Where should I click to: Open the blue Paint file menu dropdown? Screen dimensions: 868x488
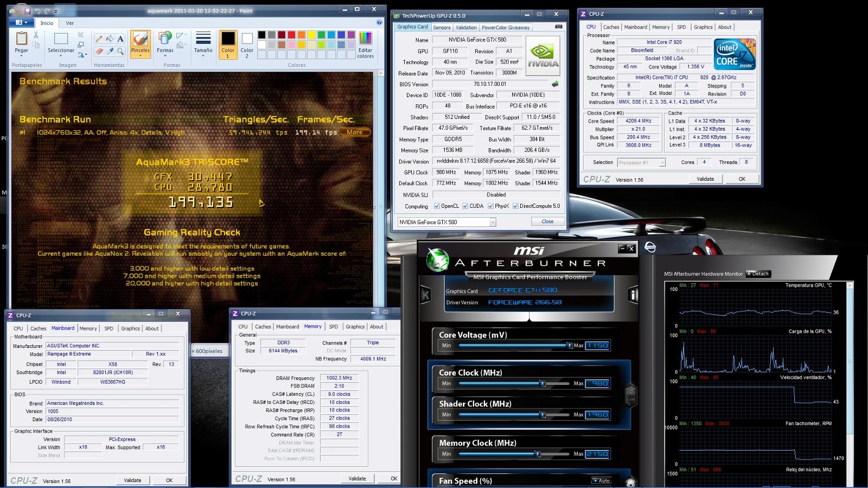[22, 23]
